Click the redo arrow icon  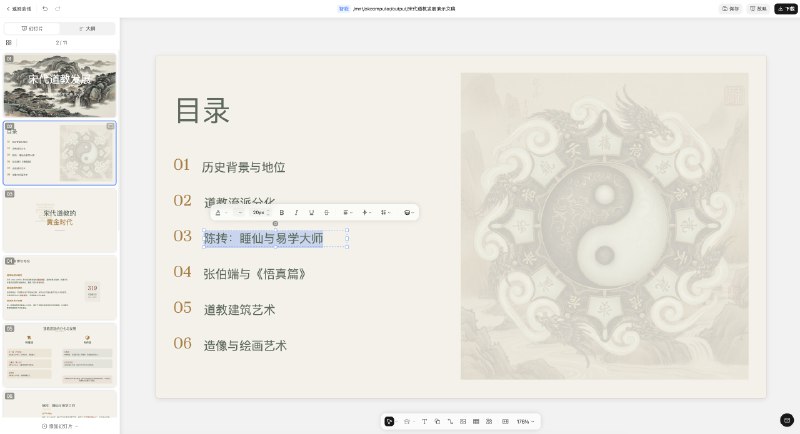58,9
